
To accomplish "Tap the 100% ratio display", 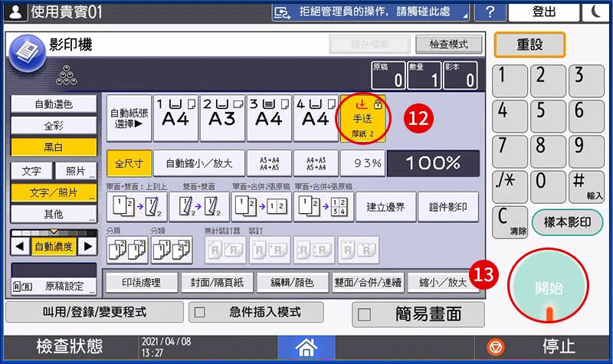I will 433,163.
